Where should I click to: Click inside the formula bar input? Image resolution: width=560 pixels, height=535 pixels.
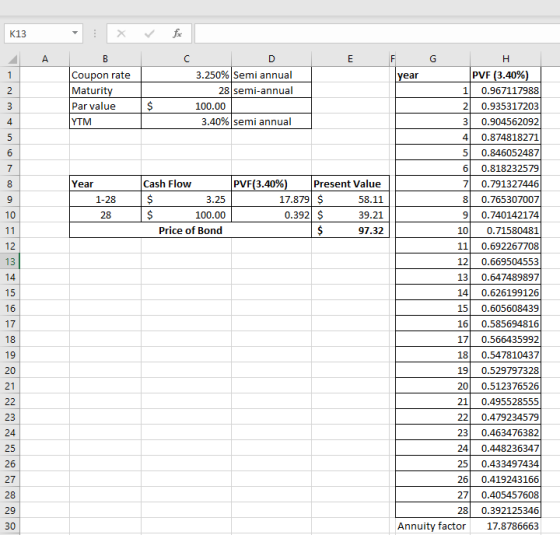click(x=377, y=34)
